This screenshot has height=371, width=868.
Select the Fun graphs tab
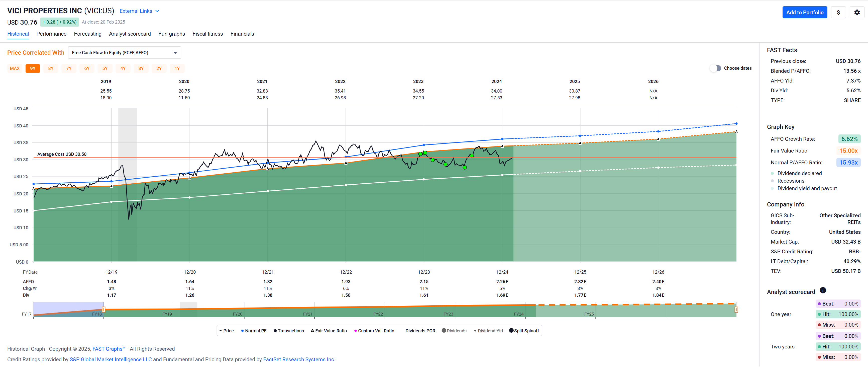[x=171, y=34]
